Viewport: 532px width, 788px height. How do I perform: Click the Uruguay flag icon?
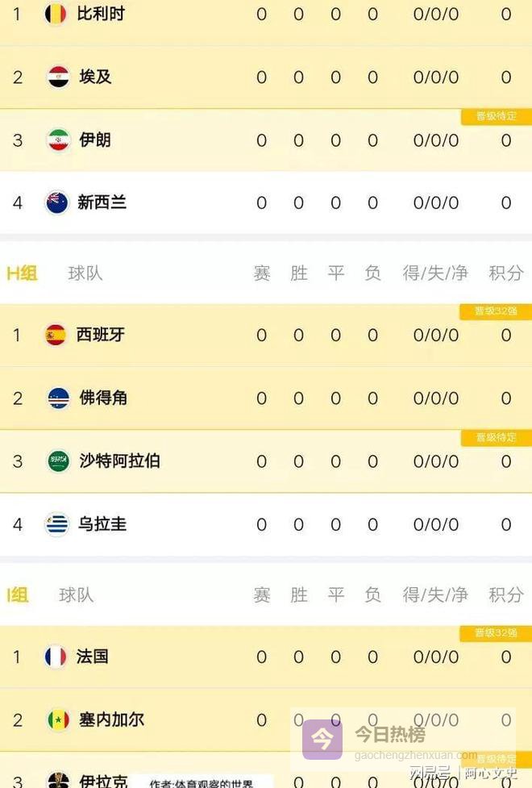57,524
